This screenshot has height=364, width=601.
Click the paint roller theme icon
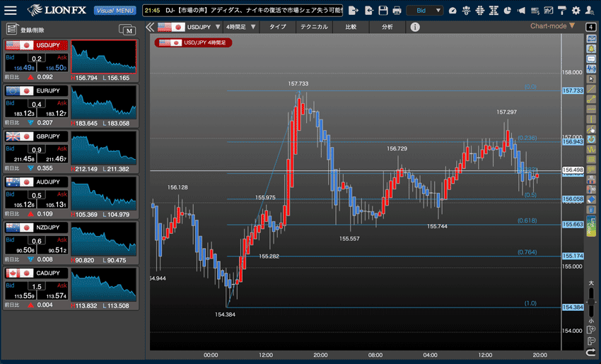tap(561, 11)
